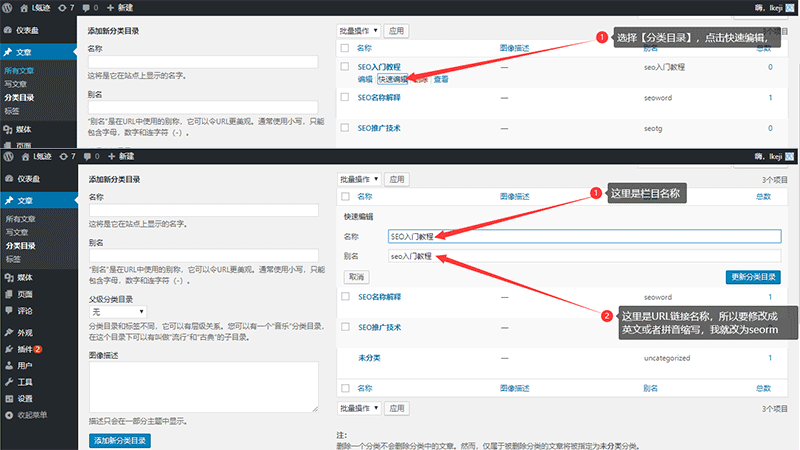Click 查看 under the SEO入门教程 row

441,79
